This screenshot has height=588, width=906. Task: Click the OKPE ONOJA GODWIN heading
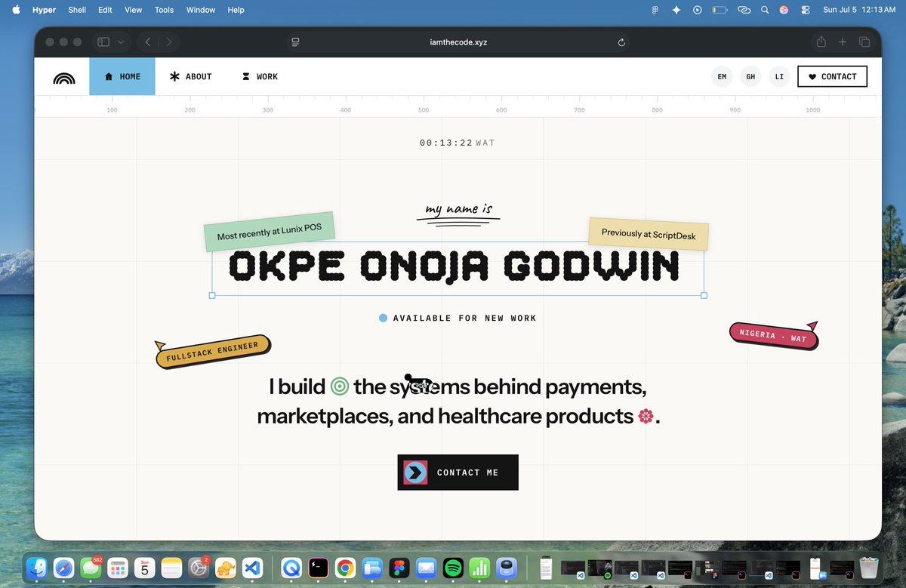[454, 266]
